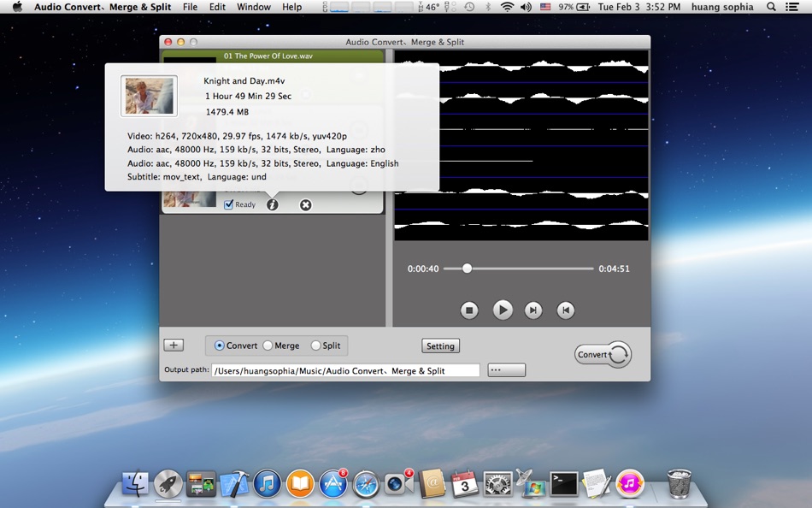Open Safari from the Dock
The image size is (812, 508).
(366, 484)
